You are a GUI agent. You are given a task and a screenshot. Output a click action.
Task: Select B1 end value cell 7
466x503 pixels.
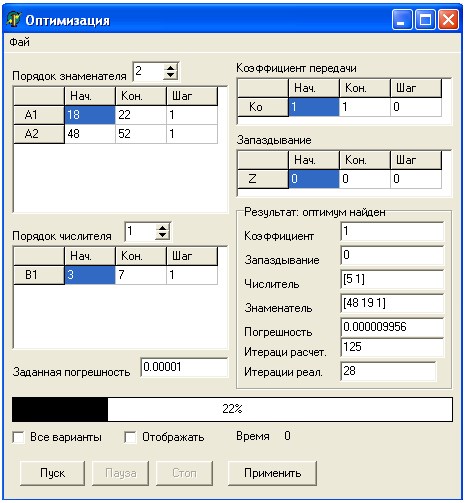click(141, 275)
